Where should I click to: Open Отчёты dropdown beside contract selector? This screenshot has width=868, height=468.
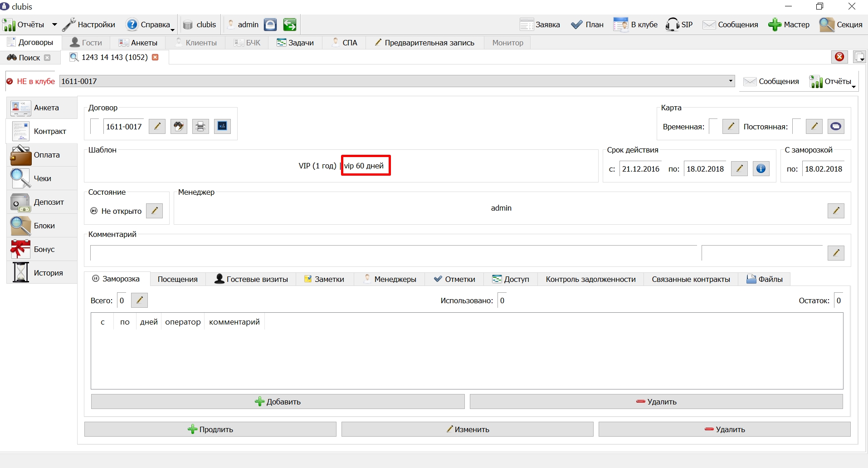(833, 81)
